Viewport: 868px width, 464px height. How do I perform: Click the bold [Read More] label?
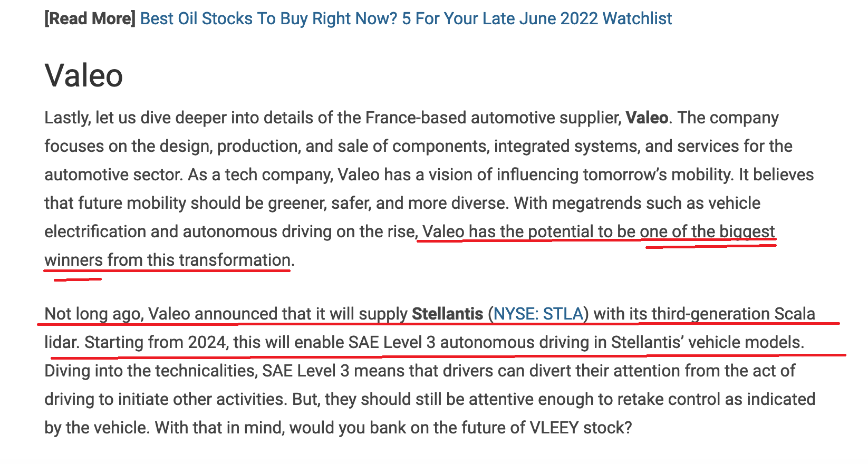point(90,18)
